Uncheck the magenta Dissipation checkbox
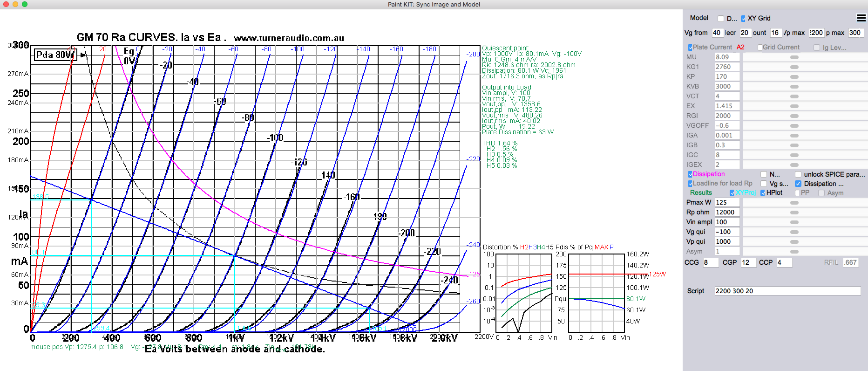This screenshot has height=371, width=868. (690, 174)
